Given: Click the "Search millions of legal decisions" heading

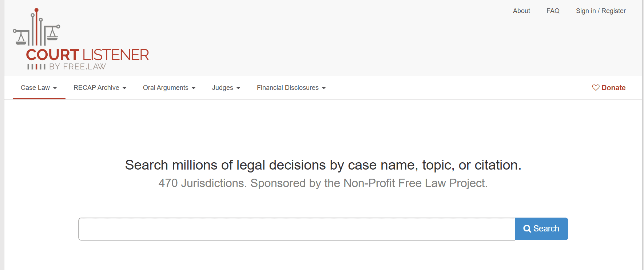Looking at the screenshot, I should [323, 165].
